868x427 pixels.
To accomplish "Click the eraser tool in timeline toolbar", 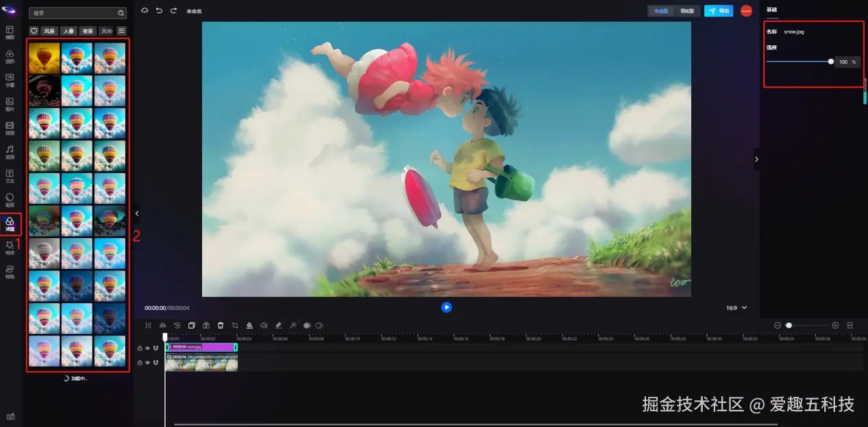I will tap(278, 326).
